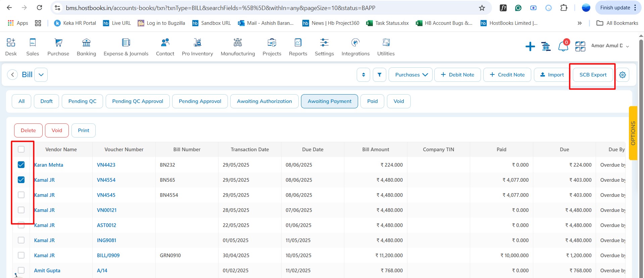
Task: Show more bookmarks with double chevron
Action: pos(580,23)
